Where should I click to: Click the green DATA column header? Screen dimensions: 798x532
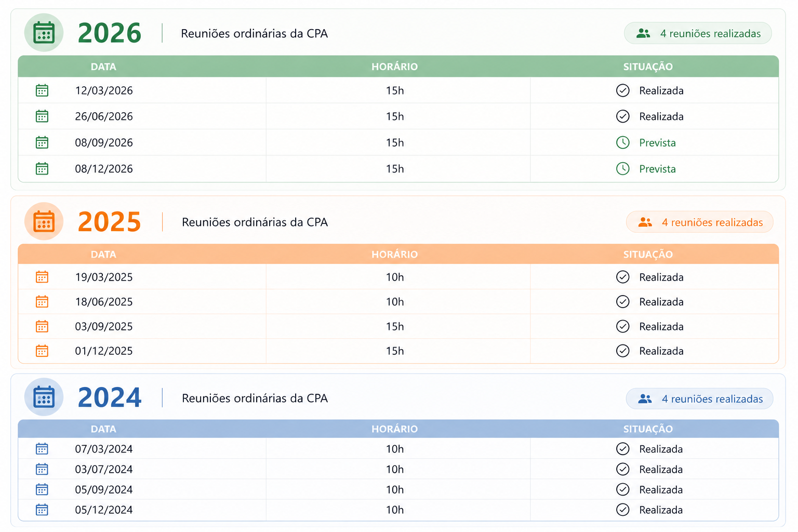(103, 66)
